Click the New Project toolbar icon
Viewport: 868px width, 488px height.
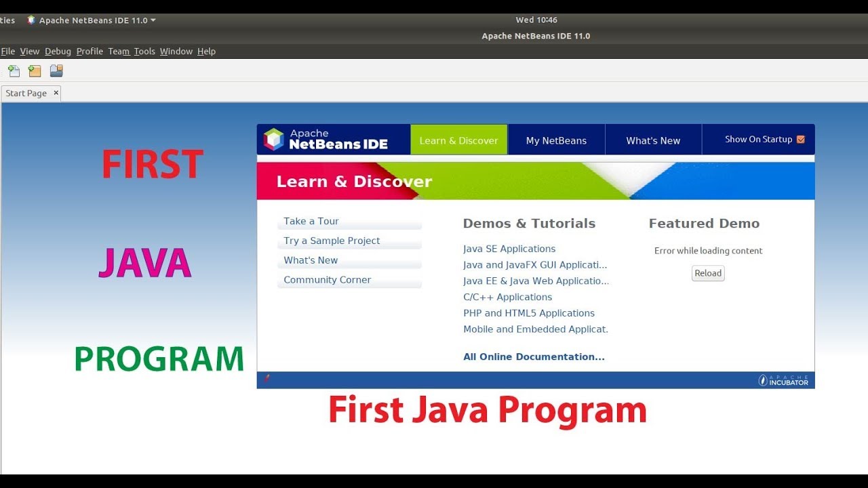35,71
